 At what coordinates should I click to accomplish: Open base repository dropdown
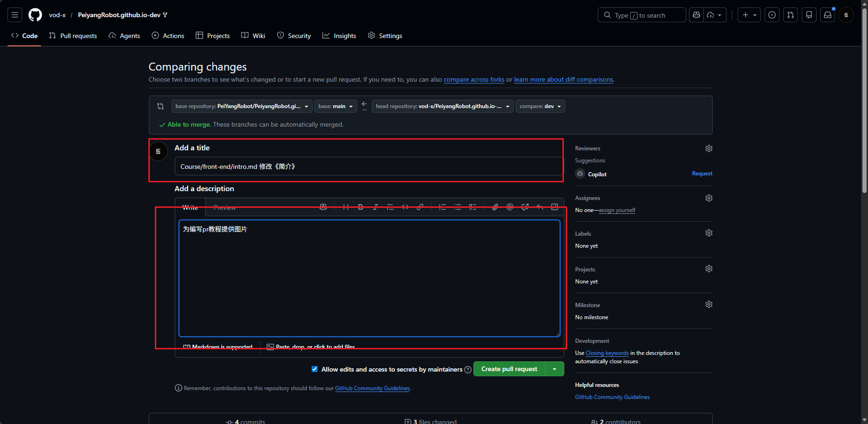pos(242,106)
